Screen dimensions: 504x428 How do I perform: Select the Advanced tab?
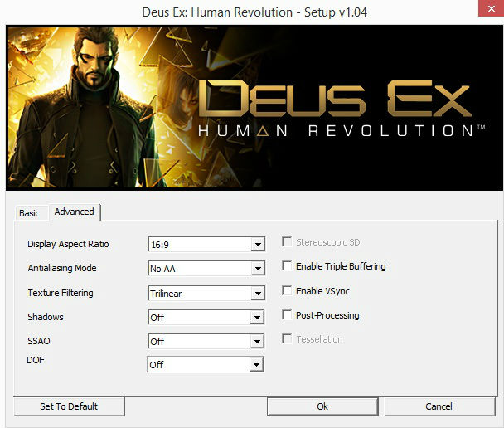point(75,212)
